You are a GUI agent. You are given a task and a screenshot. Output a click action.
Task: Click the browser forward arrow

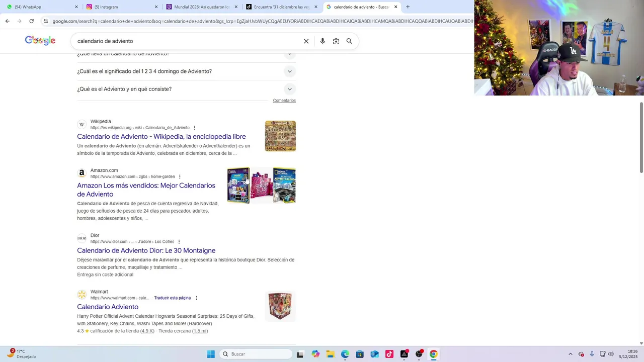tap(19, 21)
